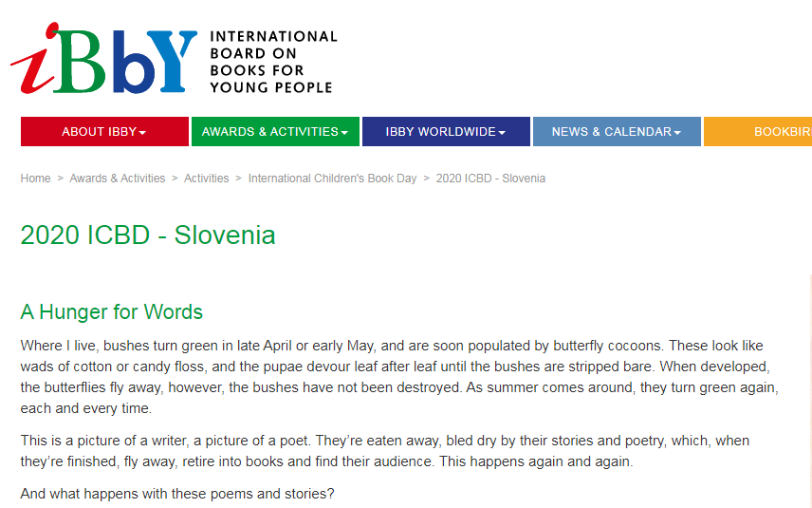Expand the News & Calendar dropdown caret

(x=677, y=133)
